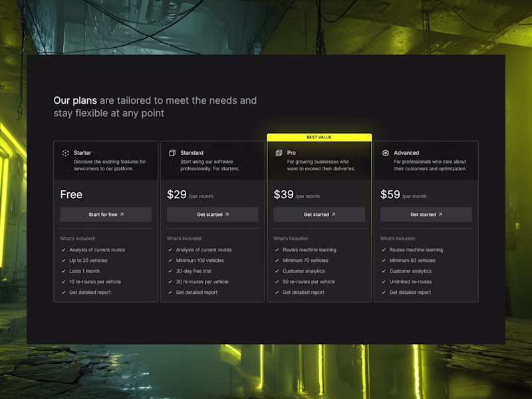The width and height of the screenshot is (532, 399).
Task: Click Get detailed report in Starter plan
Action: pos(90,293)
